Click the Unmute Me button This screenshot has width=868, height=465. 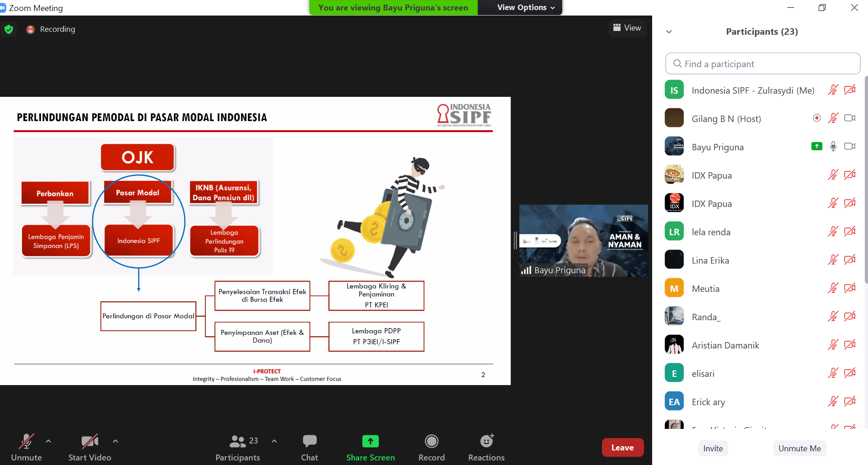pos(800,449)
